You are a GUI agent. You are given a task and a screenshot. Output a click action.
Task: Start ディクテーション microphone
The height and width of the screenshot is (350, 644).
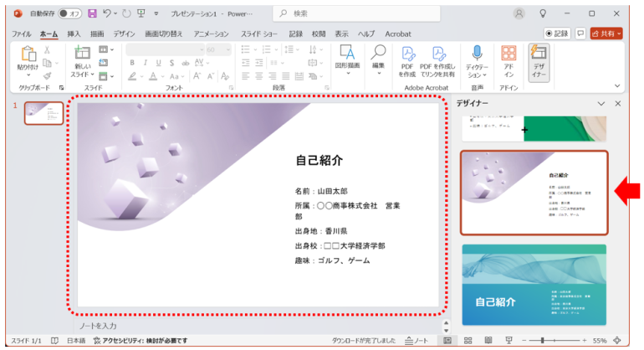[477, 62]
